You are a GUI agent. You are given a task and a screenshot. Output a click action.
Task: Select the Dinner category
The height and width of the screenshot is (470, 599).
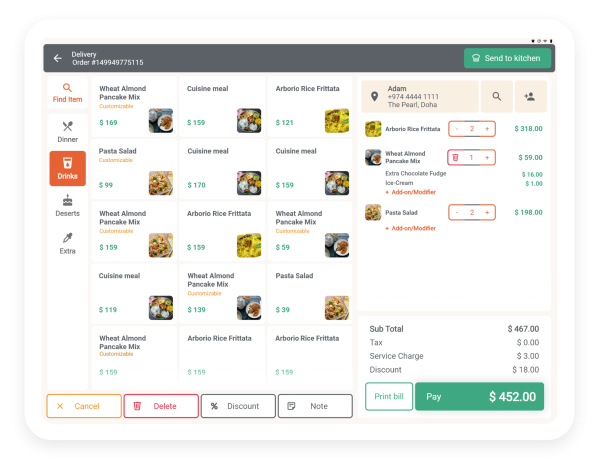(68, 132)
